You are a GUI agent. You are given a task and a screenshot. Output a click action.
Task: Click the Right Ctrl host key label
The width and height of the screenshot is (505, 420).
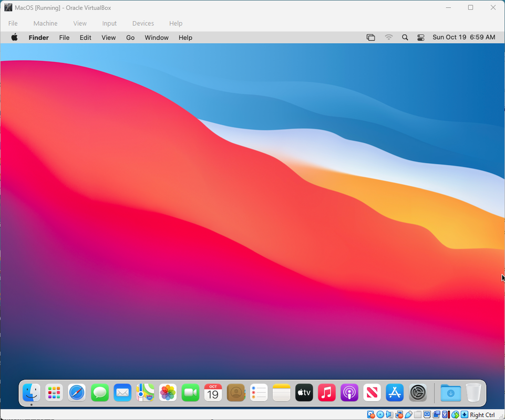tap(482, 415)
